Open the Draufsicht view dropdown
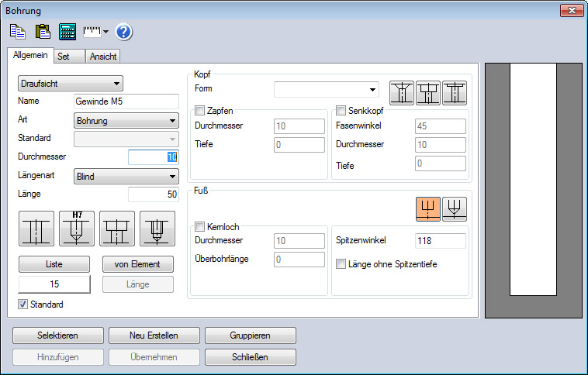Screen dimensions: 588x375 tap(70, 83)
